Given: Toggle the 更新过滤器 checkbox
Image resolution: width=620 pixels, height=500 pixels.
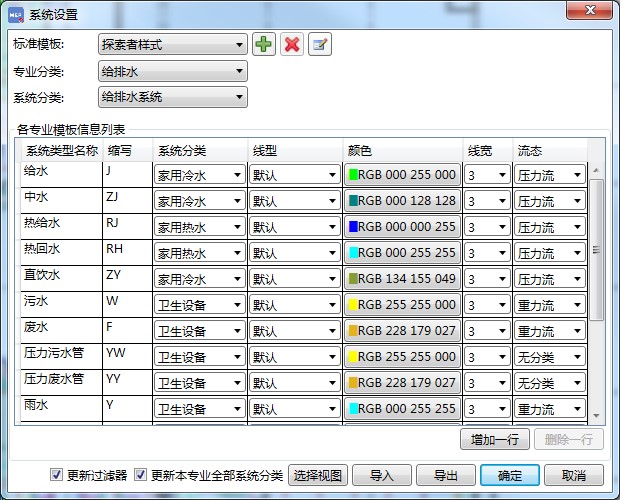Looking at the screenshot, I should coord(56,475).
